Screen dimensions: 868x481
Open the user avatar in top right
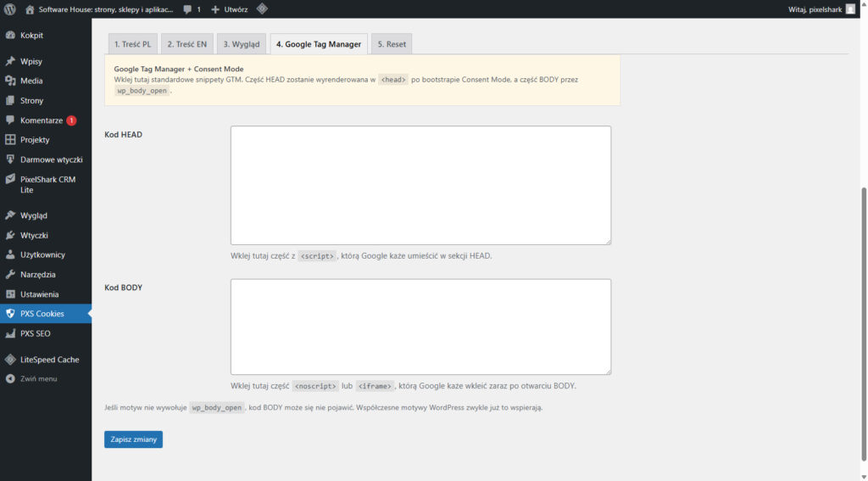click(850, 9)
